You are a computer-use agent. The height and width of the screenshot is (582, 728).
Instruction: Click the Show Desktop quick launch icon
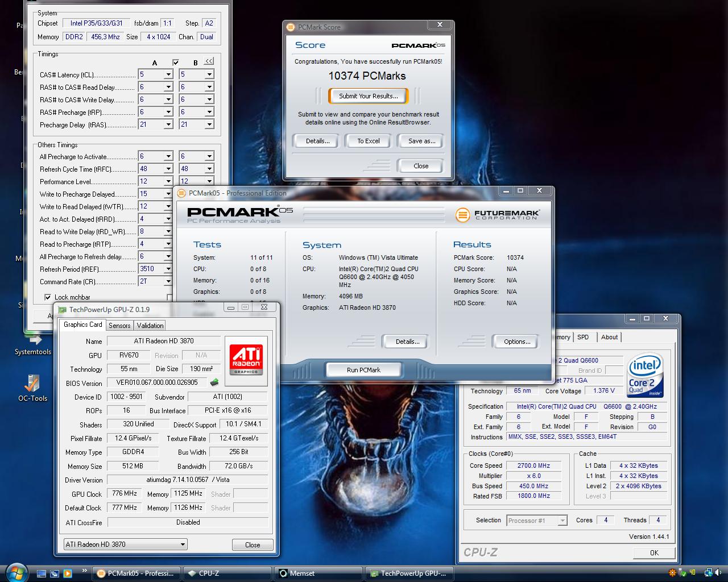pyautogui.click(x=41, y=573)
